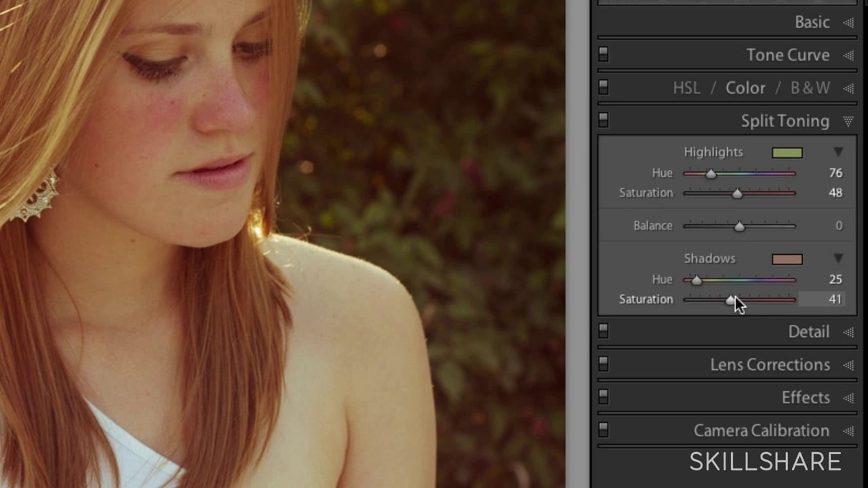Open the Shadows color disclosure triangle

838,258
